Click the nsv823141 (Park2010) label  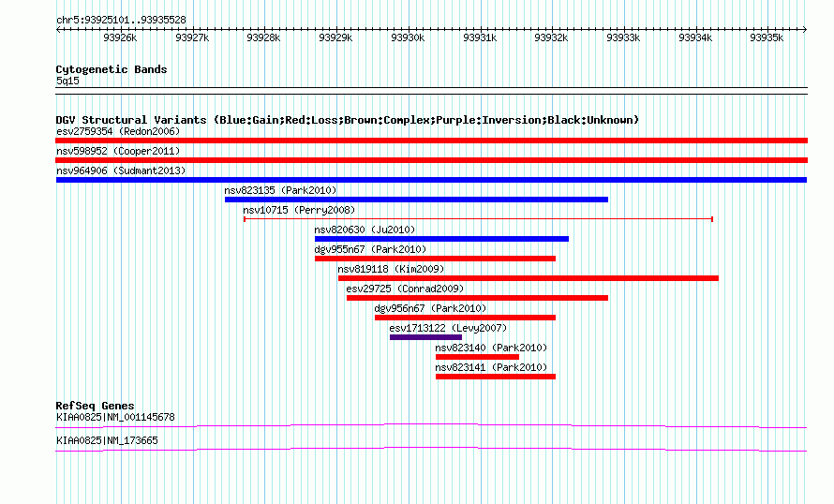(491, 367)
